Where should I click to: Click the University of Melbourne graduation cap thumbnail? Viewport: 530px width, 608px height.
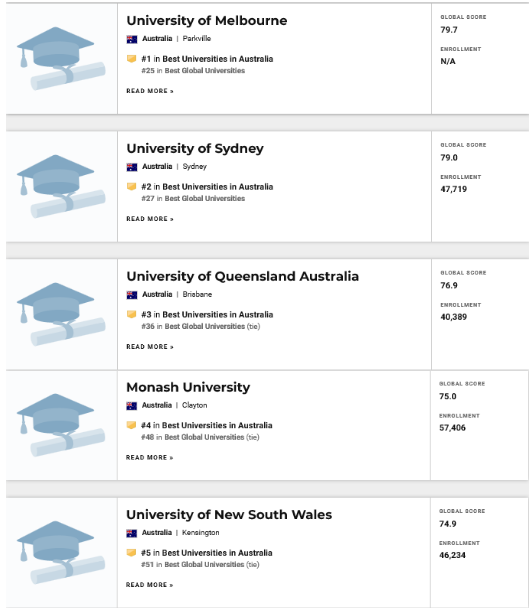[x=61, y=58]
